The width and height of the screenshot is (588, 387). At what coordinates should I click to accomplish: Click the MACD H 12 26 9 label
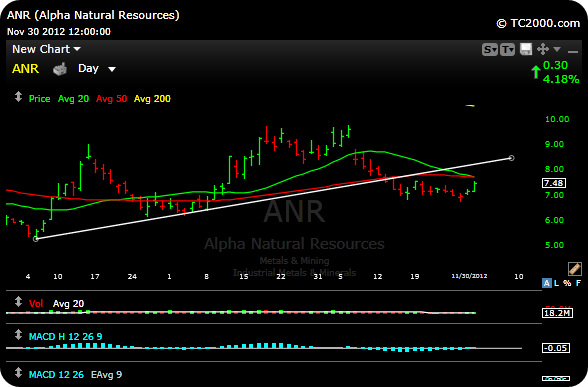66,336
